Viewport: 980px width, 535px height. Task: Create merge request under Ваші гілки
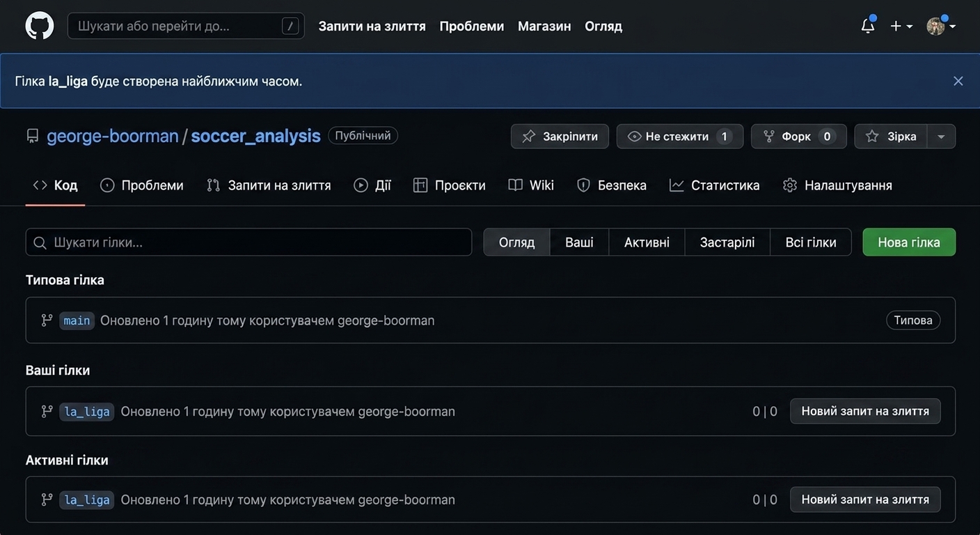point(865,411)
